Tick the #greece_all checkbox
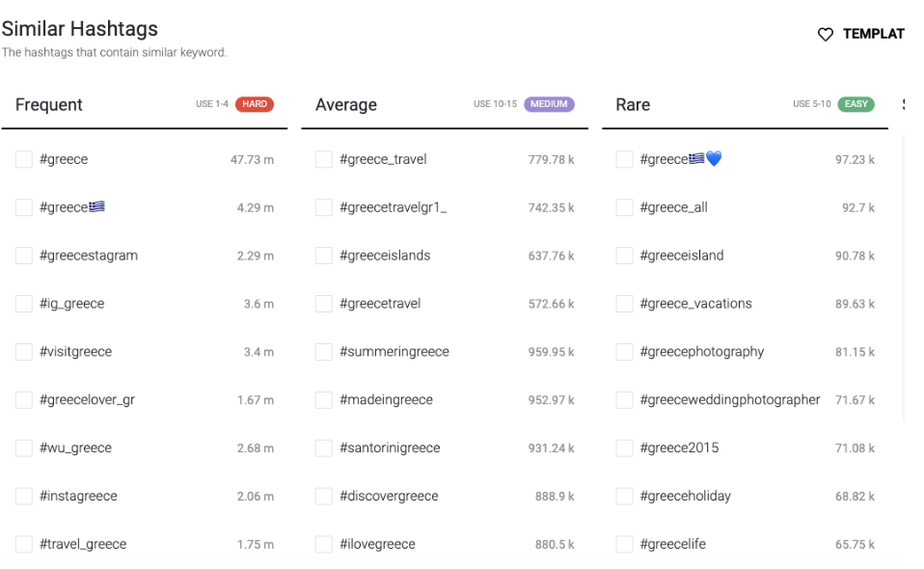The width and height of the screenshot is (924, 569). [624, 207]
